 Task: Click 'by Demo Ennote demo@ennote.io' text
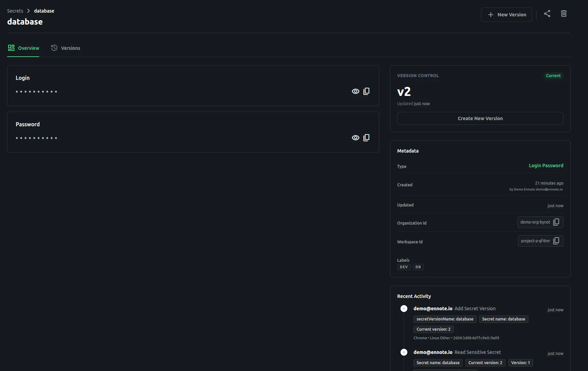[536, 189]
